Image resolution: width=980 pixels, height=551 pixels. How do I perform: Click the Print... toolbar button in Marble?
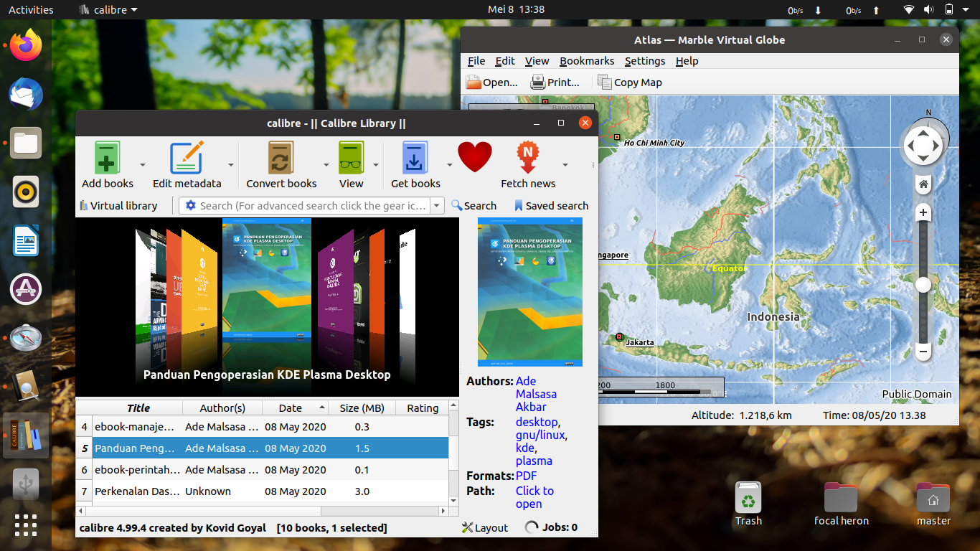tap(555, 83)
